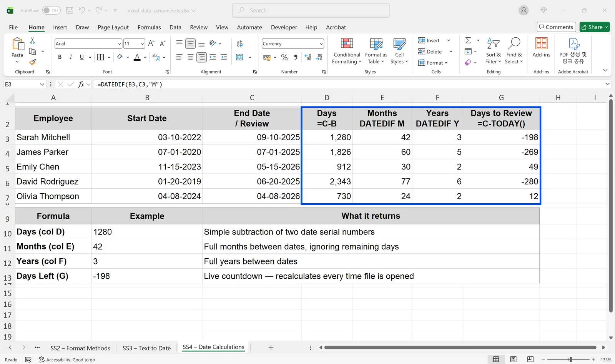Viewport: 615px width, 364px height.
Task: Switch to Page Break Preview in status bar
Action: pos(530,359)
